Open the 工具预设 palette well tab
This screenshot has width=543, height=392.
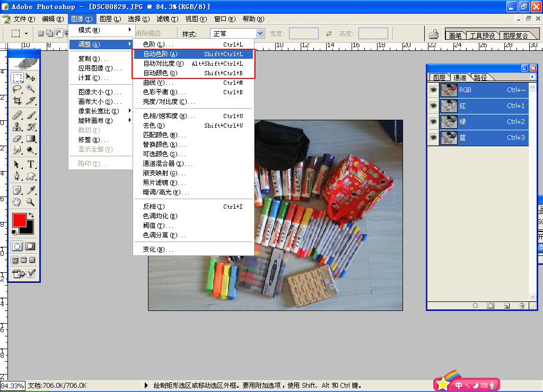[x=482, y=35]
